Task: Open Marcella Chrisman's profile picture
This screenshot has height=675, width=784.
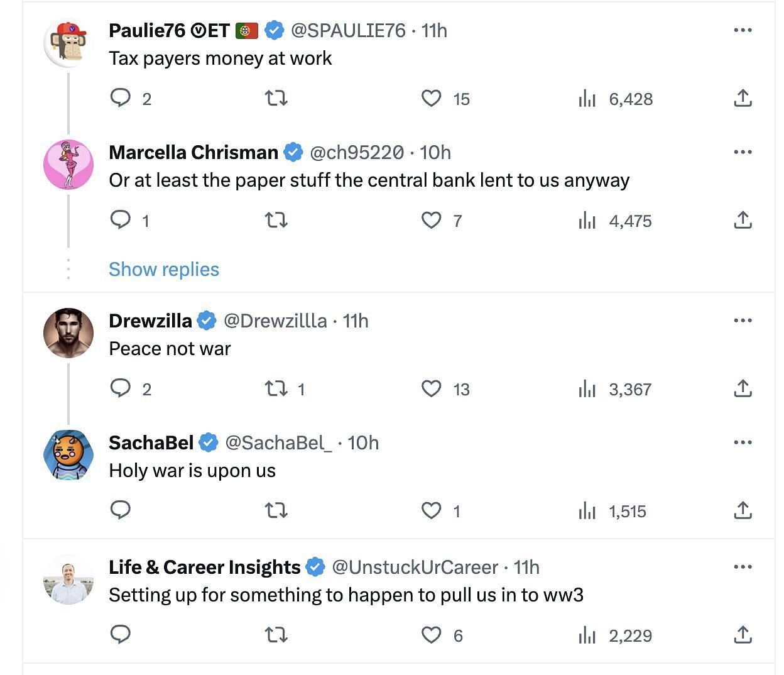Action: coord(68,165)
